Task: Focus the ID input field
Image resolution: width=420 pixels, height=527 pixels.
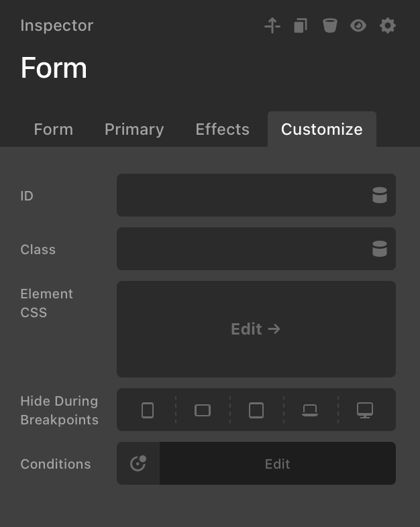Action: click(242, 195)
